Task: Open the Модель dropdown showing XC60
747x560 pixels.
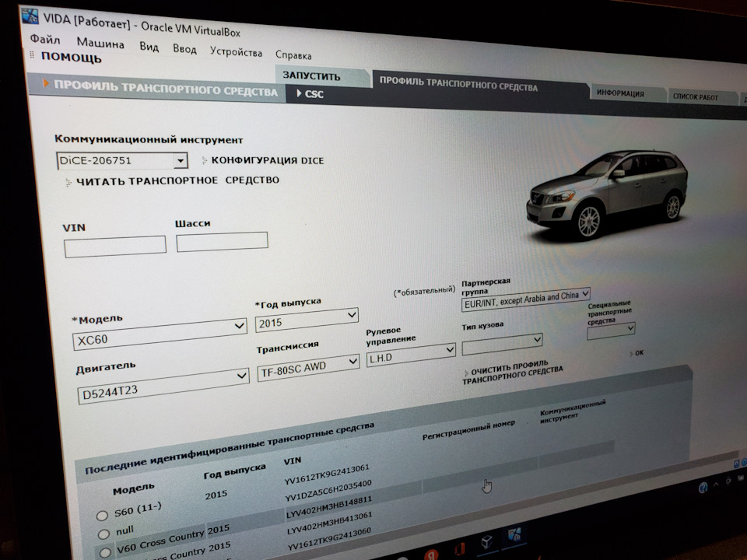Action: point(160,334)
